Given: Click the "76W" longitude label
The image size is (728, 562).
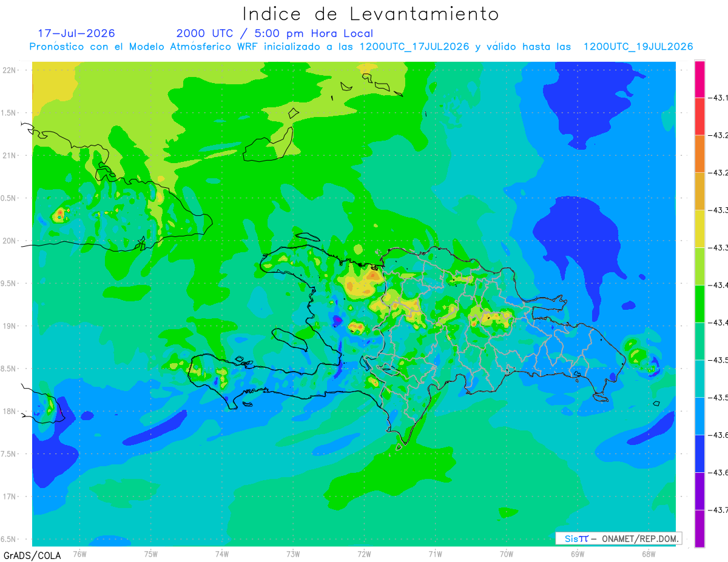Looking at the screenshot, I should pos(79,554).
